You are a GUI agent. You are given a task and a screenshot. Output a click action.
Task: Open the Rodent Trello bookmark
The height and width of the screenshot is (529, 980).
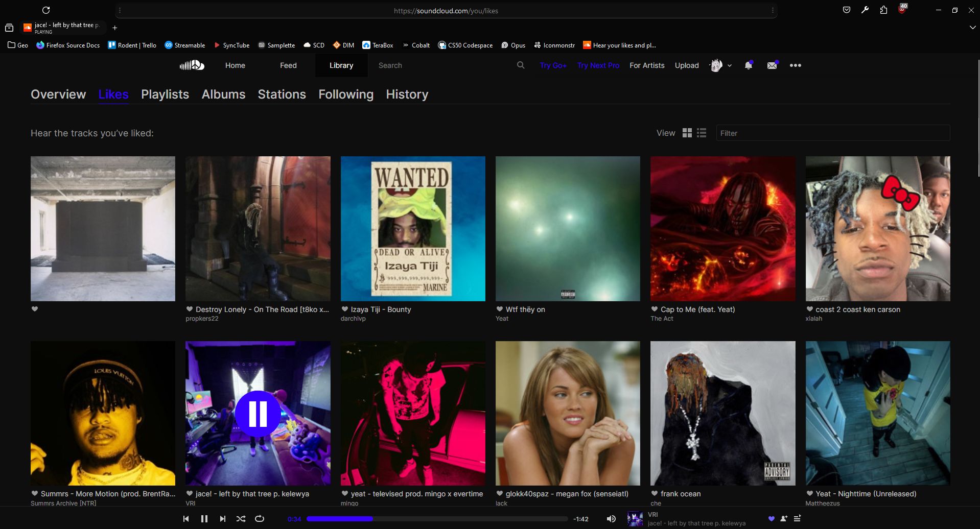[132, 45]
